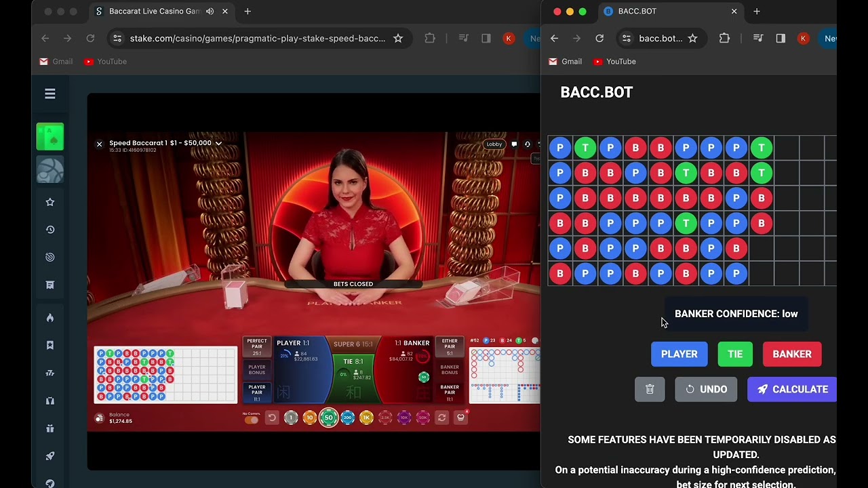Open new tab in Stake browser window
868x488 pixels.
pyautogui.click(x=248, y=12)
